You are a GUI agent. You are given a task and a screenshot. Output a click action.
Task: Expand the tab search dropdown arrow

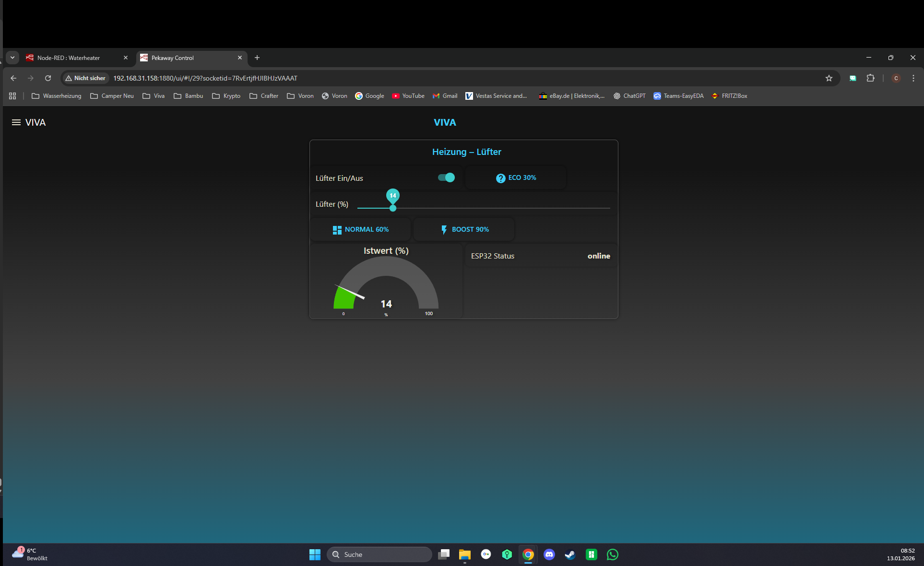point(12,58)
